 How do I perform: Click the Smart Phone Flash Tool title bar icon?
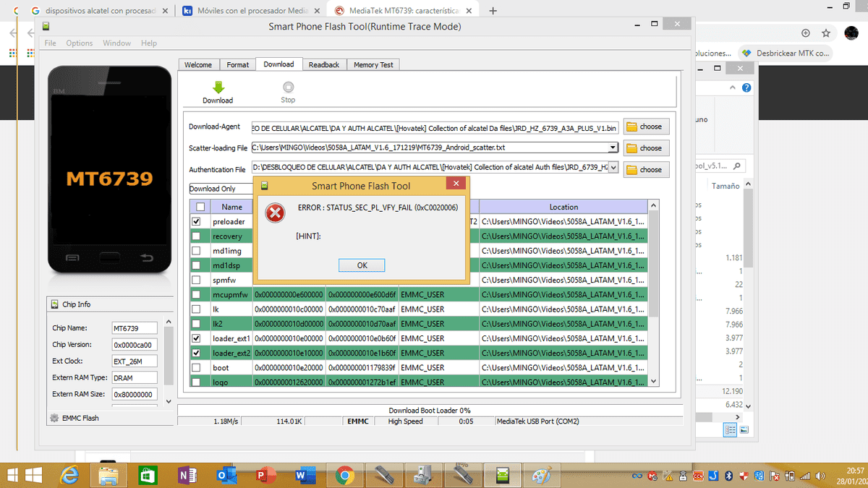click(46, 27)
